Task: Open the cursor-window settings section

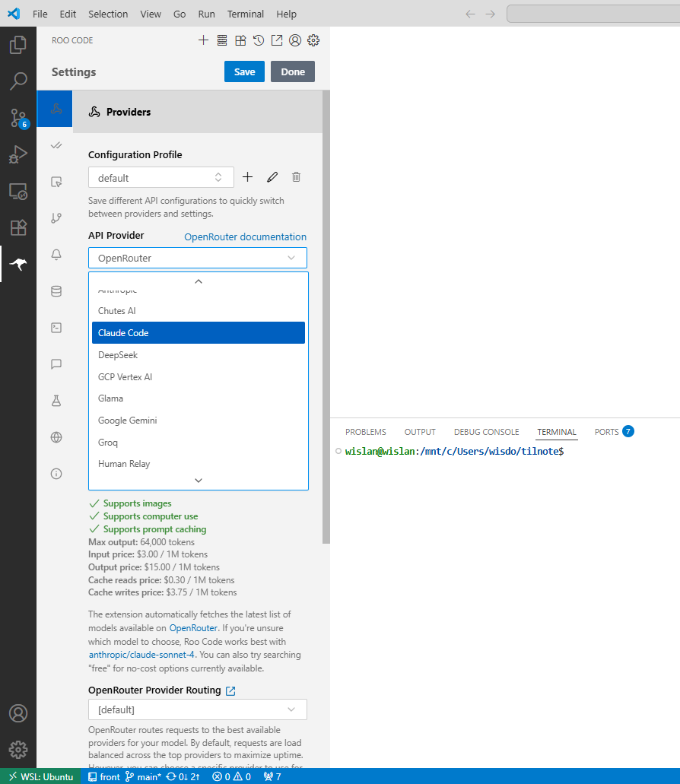Action: click(x=56, y=182)
